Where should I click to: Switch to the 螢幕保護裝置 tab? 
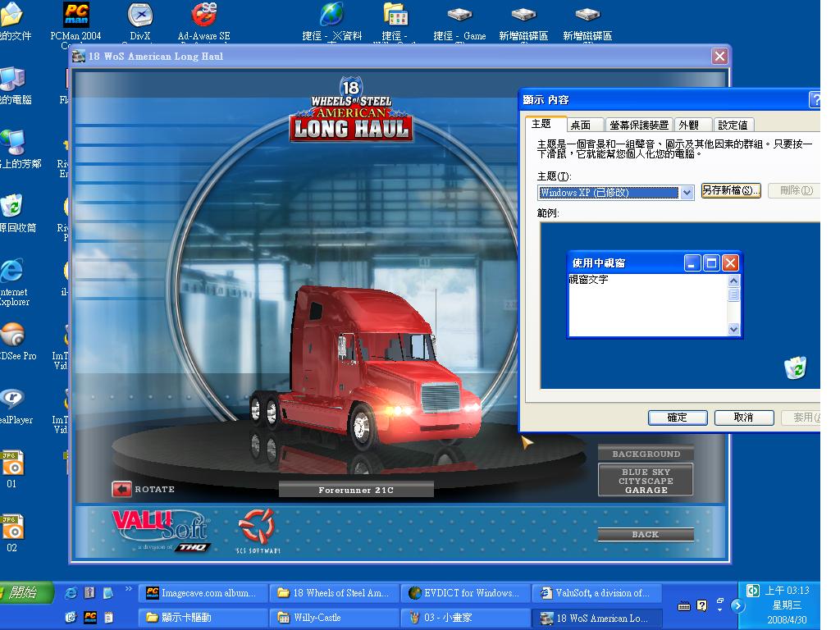[638, 125]
